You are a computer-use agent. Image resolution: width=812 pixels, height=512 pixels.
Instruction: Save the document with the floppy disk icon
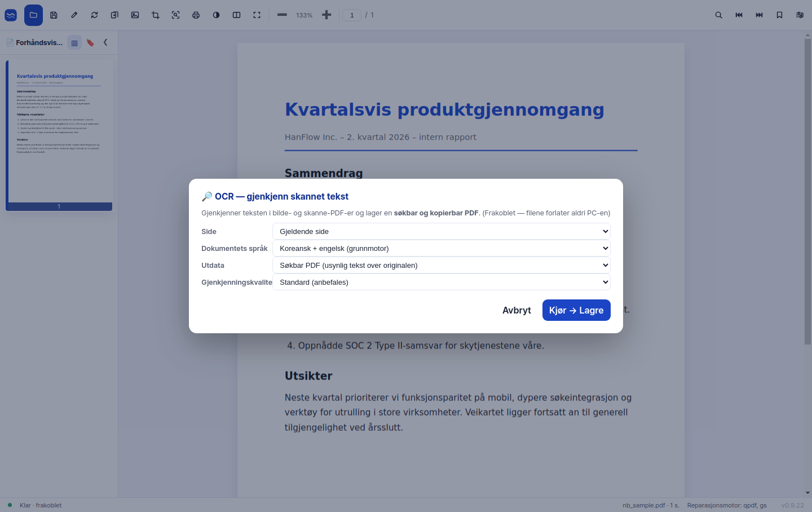(54, 15)
